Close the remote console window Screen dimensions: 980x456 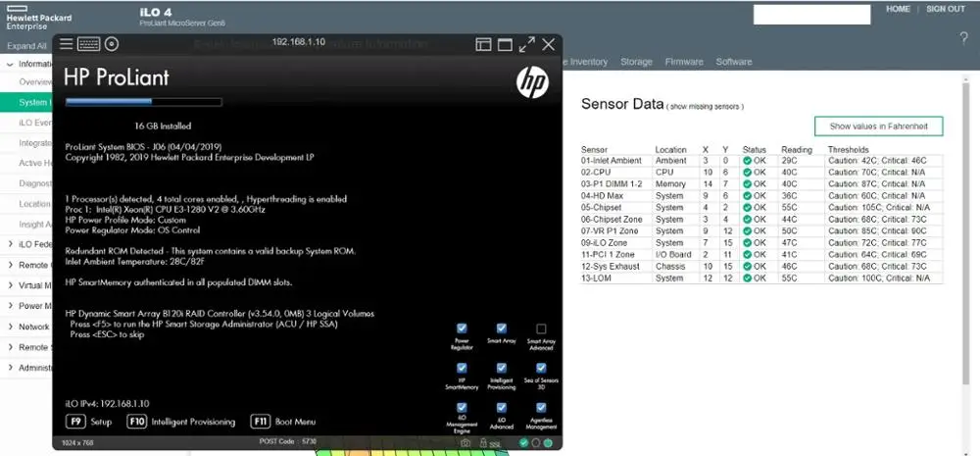(x=548, y=44)
